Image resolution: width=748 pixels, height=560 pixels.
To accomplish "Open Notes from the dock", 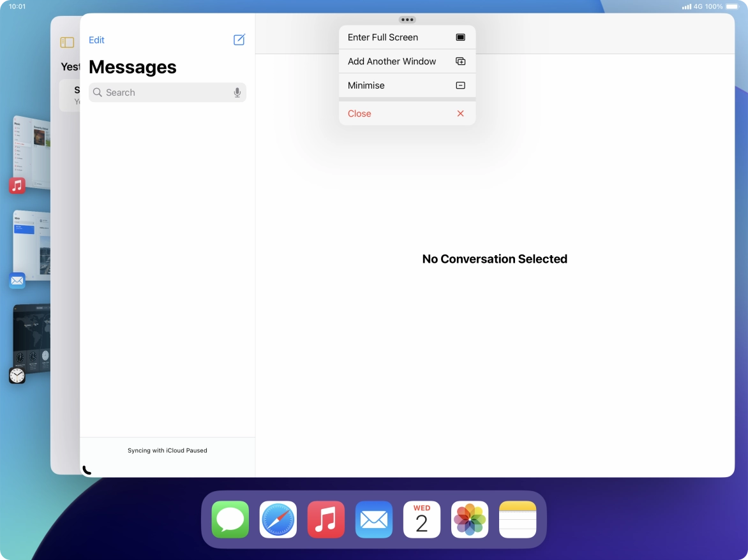I will [518, 520].
